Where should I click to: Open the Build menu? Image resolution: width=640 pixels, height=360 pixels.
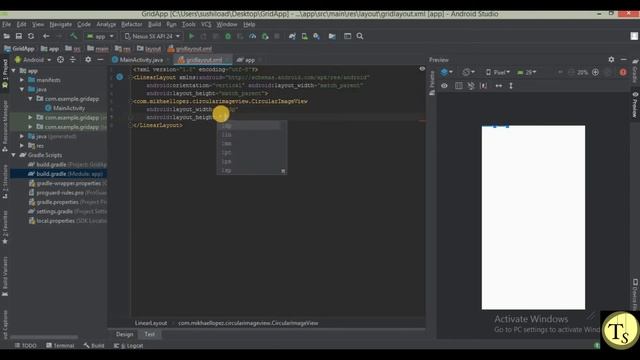click(x=154, y=24)
